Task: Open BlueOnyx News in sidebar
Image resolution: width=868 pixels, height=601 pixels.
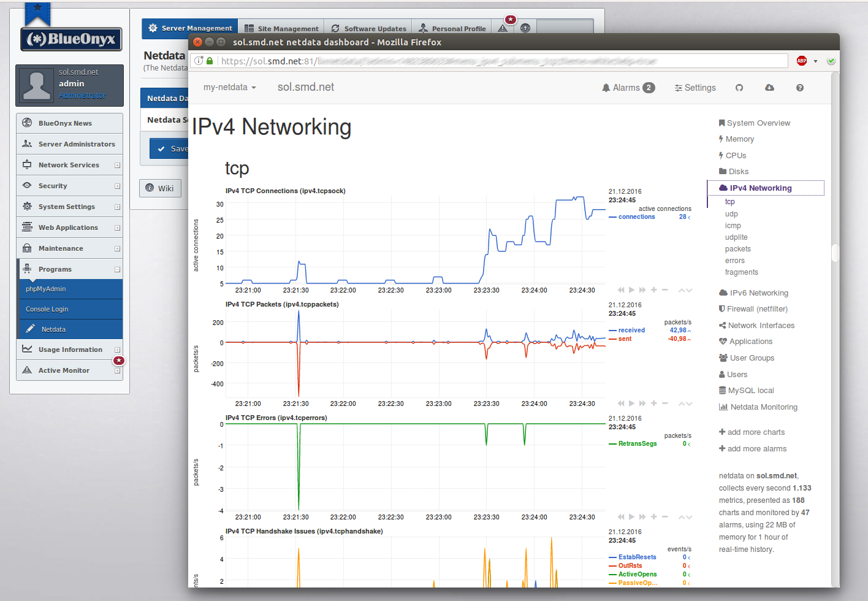Action: pos(69,123)
